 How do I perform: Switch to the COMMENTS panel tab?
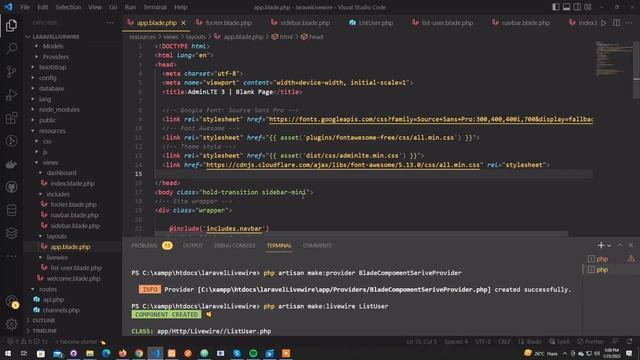tap(317, 245)
